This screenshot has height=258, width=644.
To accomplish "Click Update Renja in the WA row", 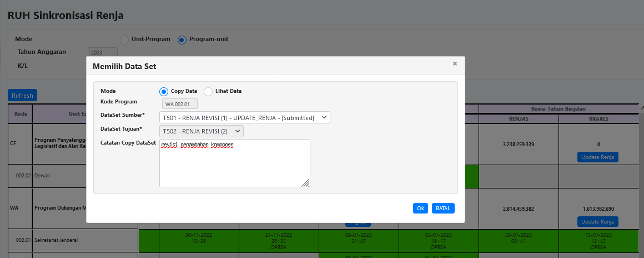I will coord(597,221).
